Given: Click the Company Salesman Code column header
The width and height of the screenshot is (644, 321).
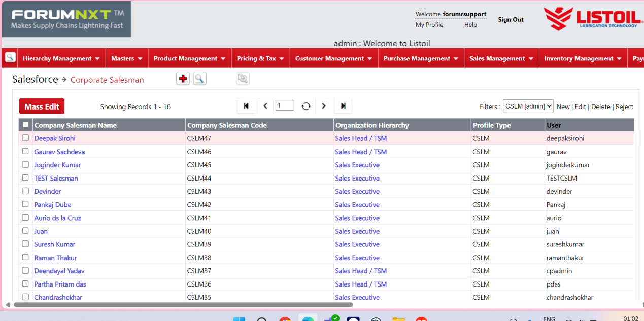Looking at the screenshot, I should coord(259,125).
